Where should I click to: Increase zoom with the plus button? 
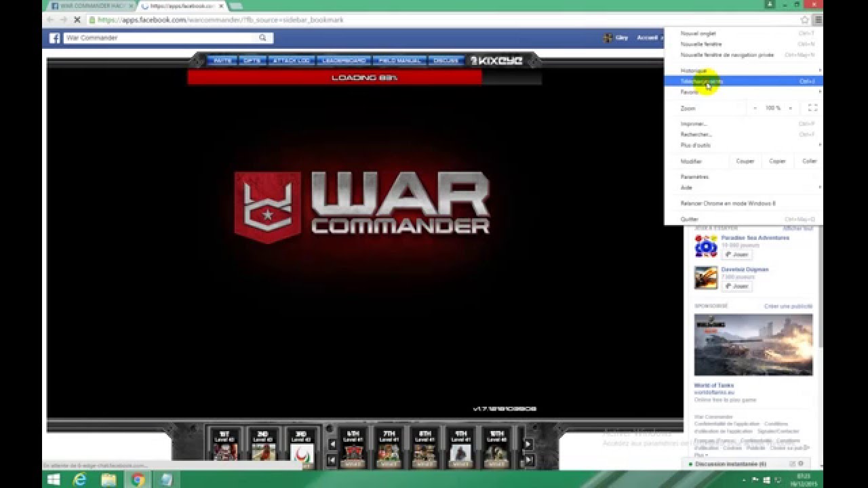[x=790, y=108]
